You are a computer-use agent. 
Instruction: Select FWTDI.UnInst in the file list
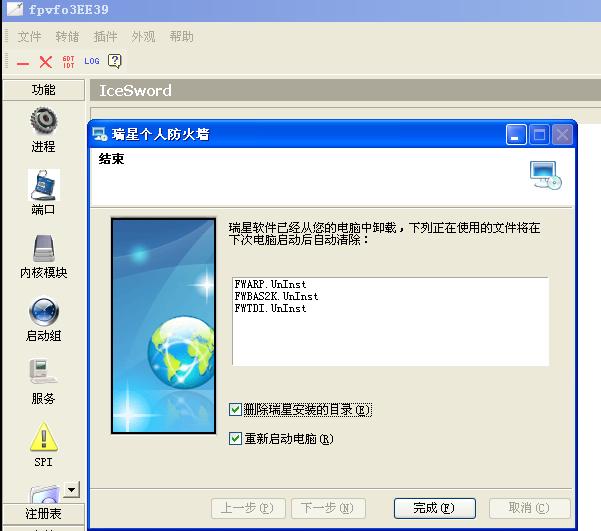pos(271,308)
